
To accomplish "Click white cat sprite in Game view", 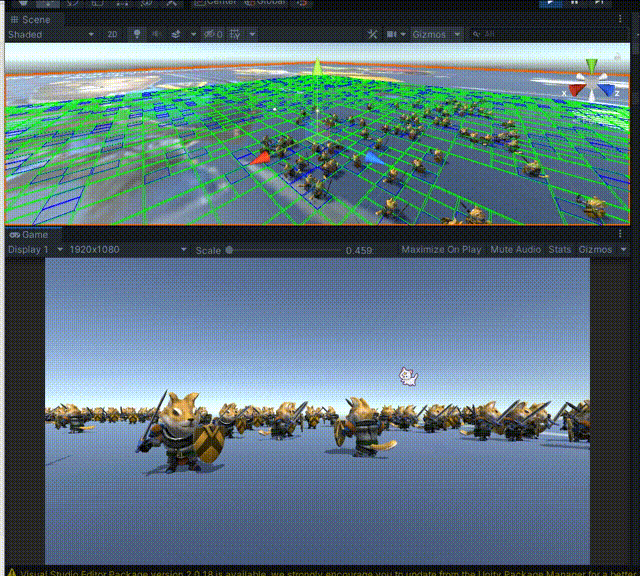I will (x=408, y=376).
